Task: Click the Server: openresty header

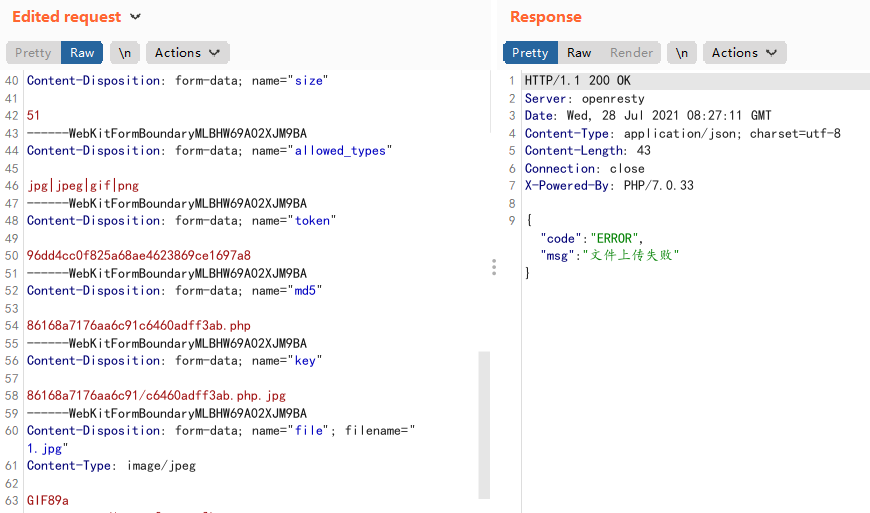Action: [585, 99]
